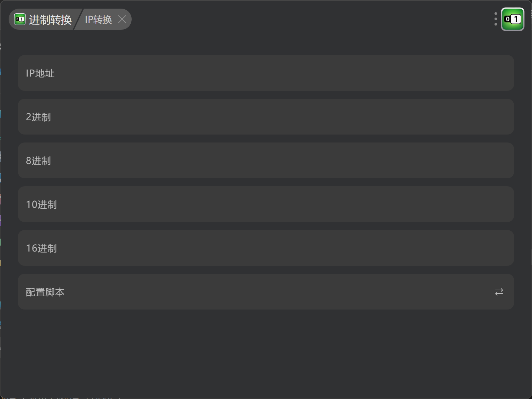Open the 配置脚本 selector row
This screenshot has height=399, width=532.
coord(266,292)
